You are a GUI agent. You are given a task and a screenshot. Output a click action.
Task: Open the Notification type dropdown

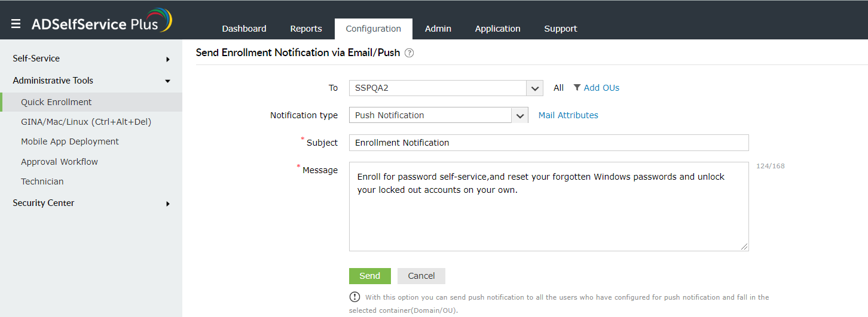point(520,115)
